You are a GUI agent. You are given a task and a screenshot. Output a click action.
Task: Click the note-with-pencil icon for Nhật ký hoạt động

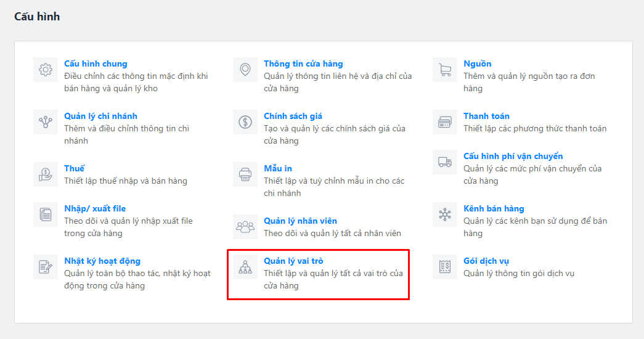[46, 267]
